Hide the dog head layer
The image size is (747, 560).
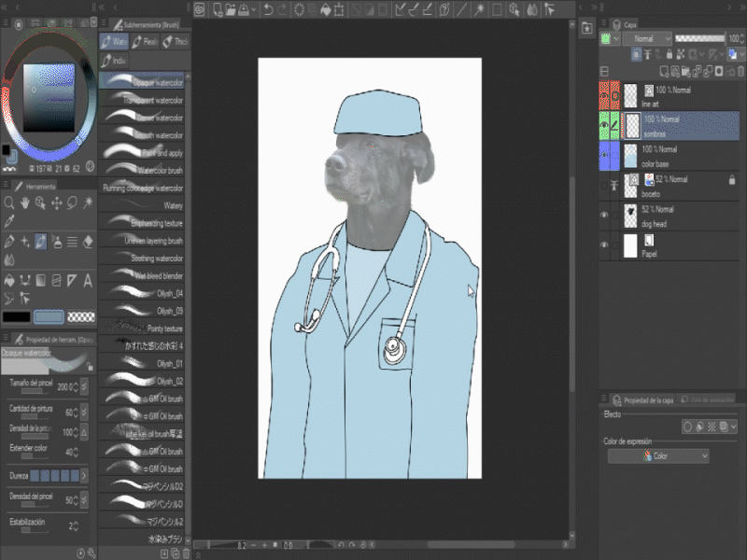click(x=604, y=216)
